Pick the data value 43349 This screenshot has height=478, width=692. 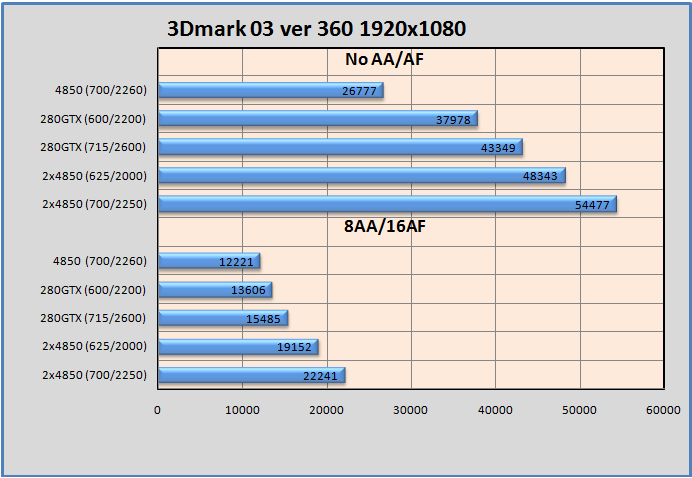click(x=498, y=148)
